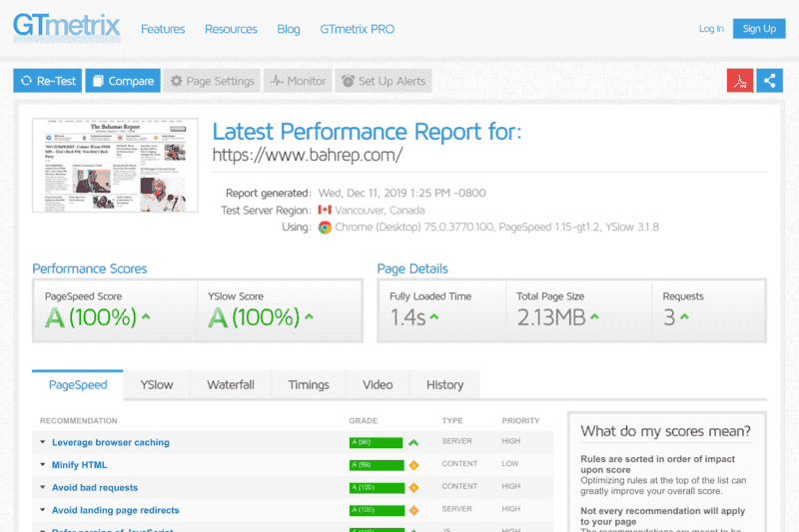Click the Minify HTML recommendation
The image size is (799, 532).
coord(80,465)
